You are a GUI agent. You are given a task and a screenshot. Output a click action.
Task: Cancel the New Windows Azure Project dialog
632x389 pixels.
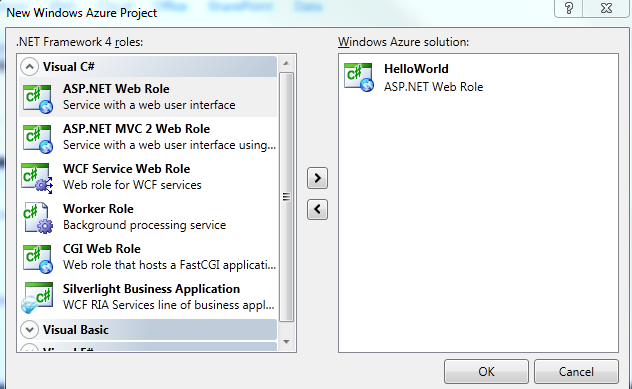pos(576,372)
